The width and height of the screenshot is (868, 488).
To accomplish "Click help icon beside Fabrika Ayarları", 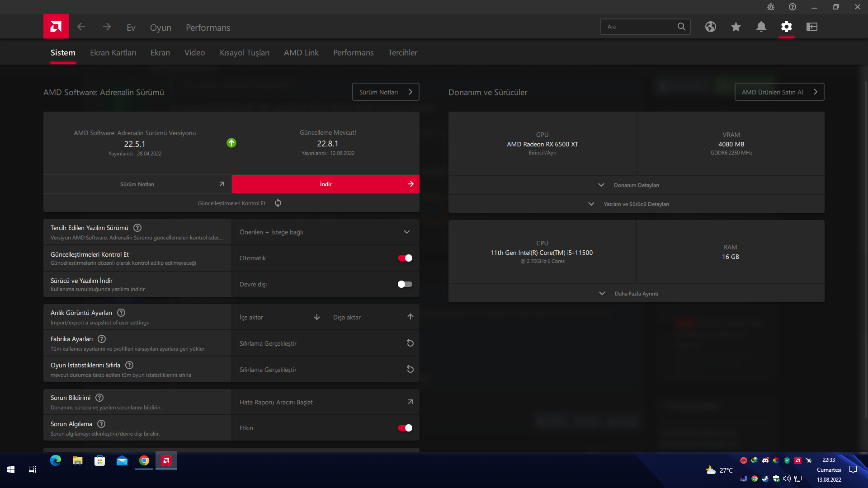I will click(x=102, y=339).
